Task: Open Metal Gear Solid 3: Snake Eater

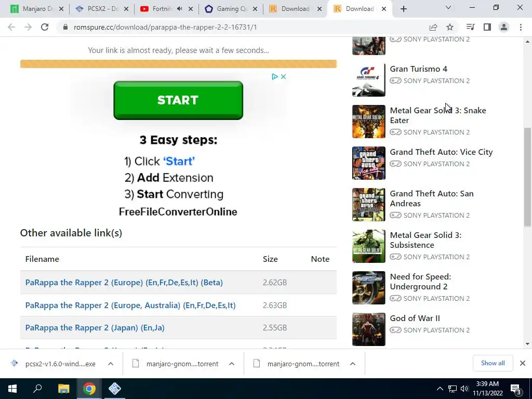Action: pos(437,115)
